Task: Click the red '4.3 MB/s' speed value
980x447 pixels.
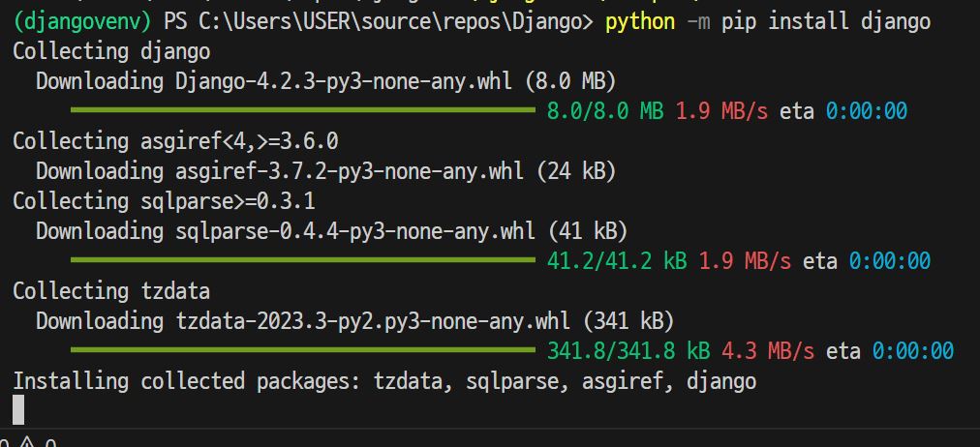Action: pyautogui.click(x=768, y=351)
